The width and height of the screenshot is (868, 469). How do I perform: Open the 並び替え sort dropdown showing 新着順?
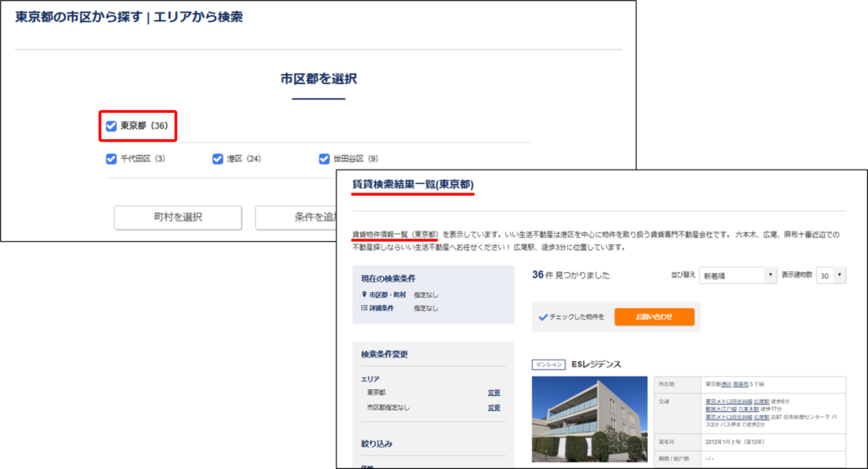[x=737, y=276]
